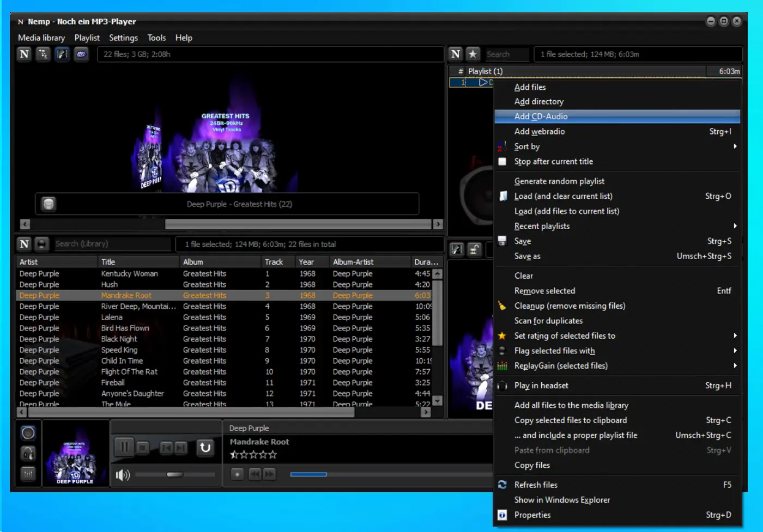Click the cover flow horizontal scrollbar thumb
This screenshot has width=763, height=532.
point(298,224)
